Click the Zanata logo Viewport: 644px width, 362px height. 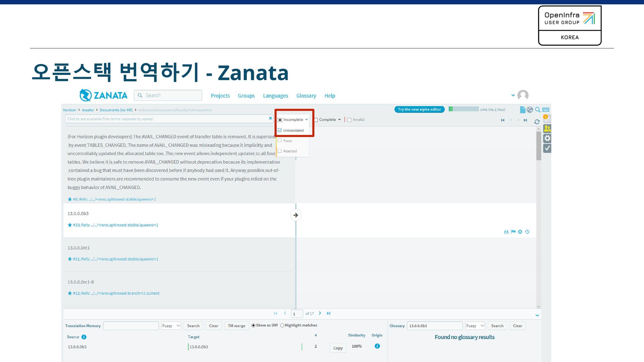point(103,96)
